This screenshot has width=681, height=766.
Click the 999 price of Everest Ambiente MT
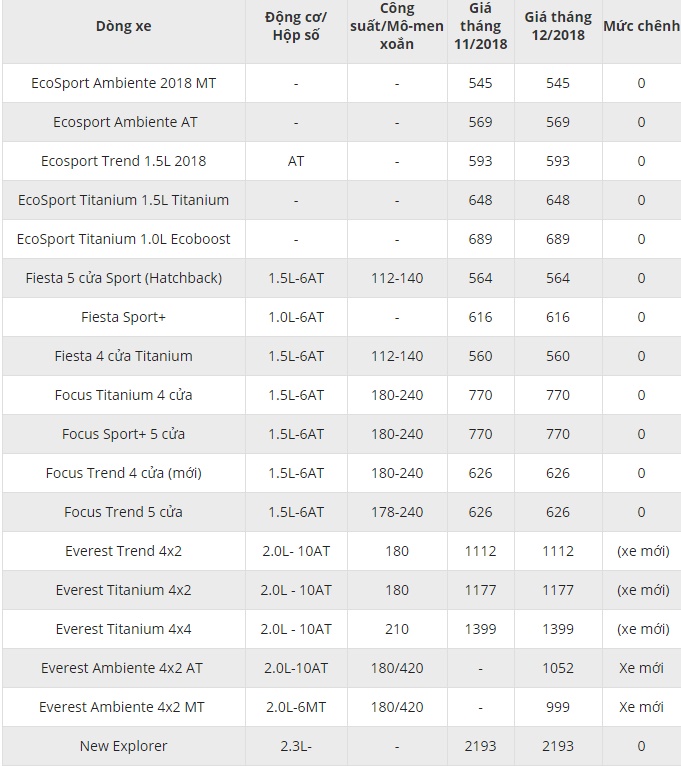pyautogui.click(x=557, y=707)
